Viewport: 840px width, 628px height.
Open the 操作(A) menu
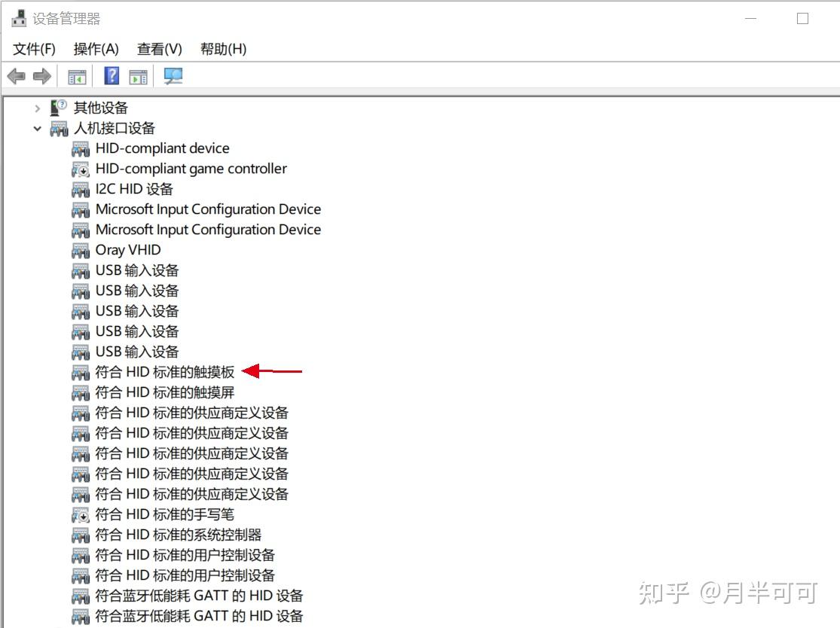click(x=96, y=48)
